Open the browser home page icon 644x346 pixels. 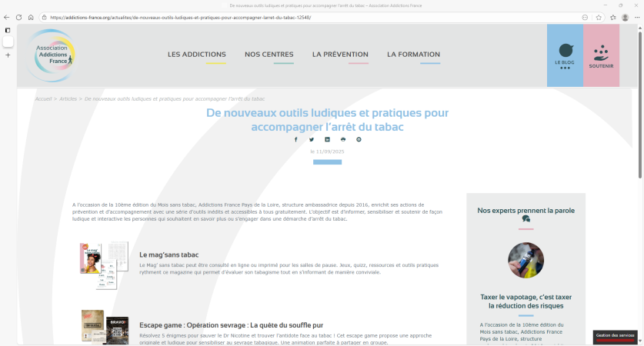(x=31, y=17)
